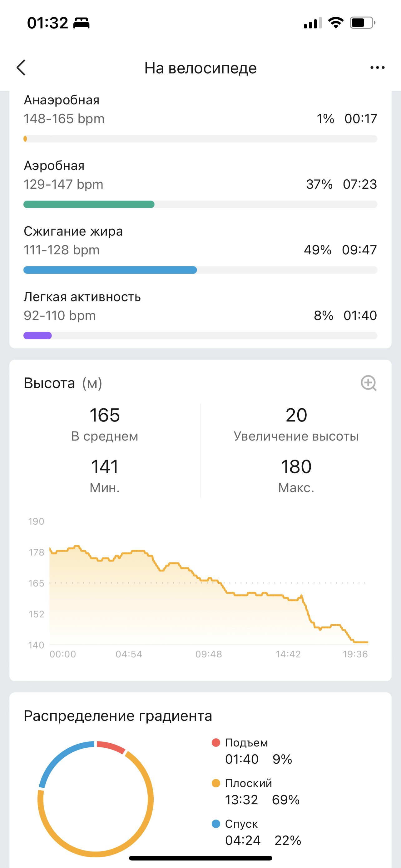Image resolution: width=401 pixels, height=868 pixels.
Task: Tap the Увеличение высоты value 20
Action: point(296,415)
